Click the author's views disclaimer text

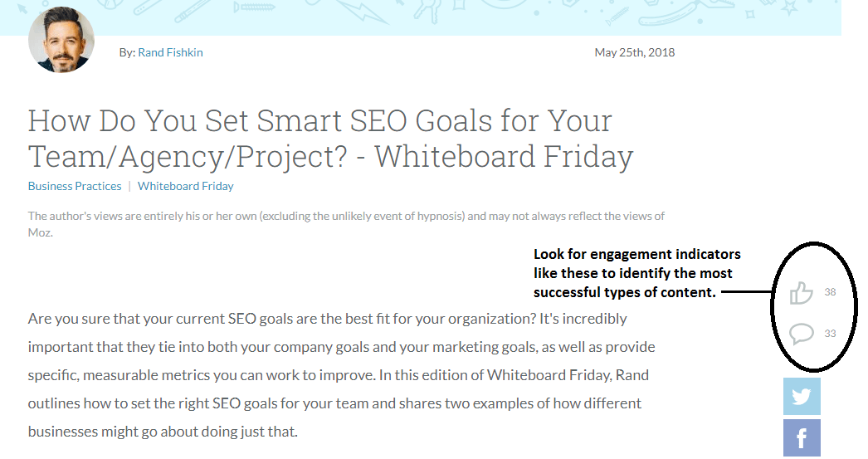(346, 224)
